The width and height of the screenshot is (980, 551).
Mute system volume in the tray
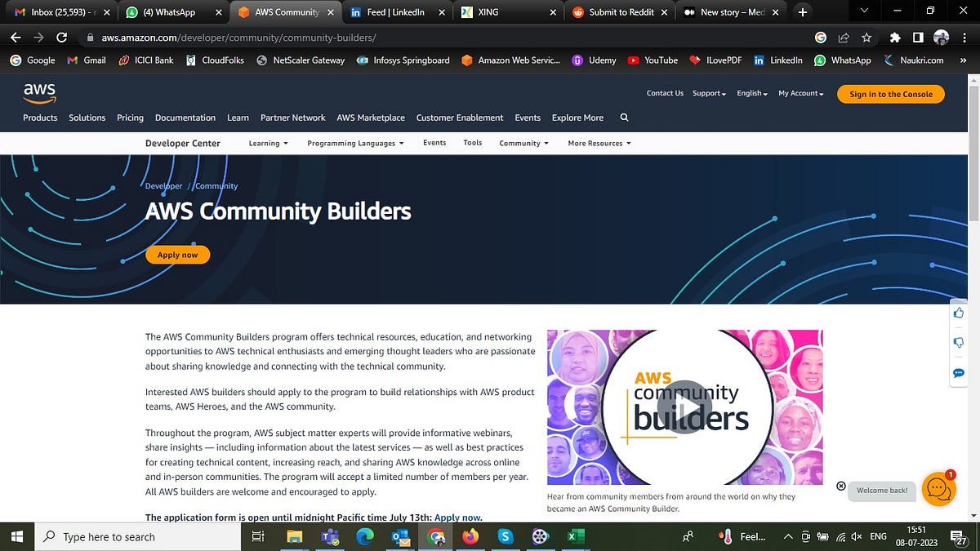coord(856,536)
